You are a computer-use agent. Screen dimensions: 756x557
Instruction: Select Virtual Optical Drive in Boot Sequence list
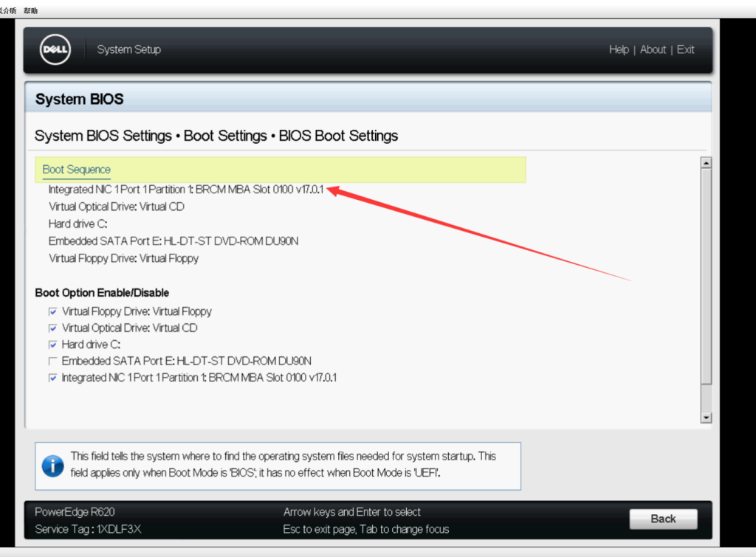[x=116, y=207]
